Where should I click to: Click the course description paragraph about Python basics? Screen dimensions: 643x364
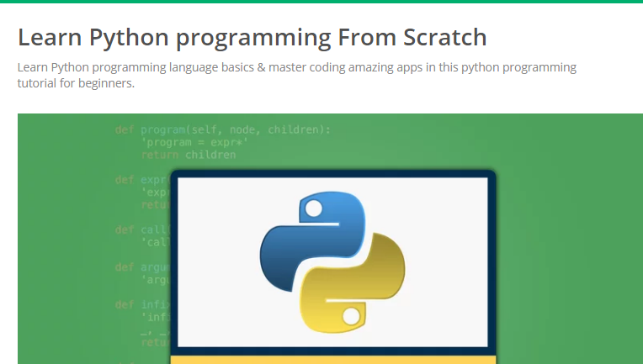tap(297, 75)
